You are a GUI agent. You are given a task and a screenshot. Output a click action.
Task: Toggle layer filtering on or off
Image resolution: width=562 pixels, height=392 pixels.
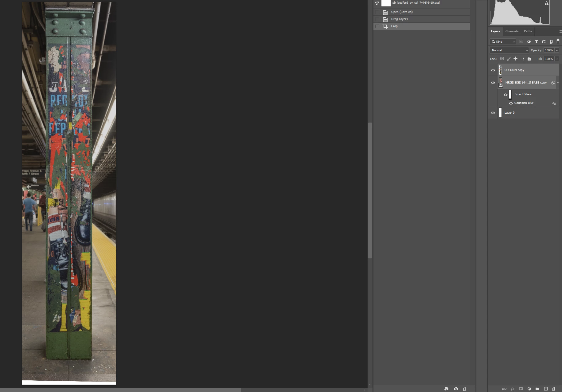(558, 41)
